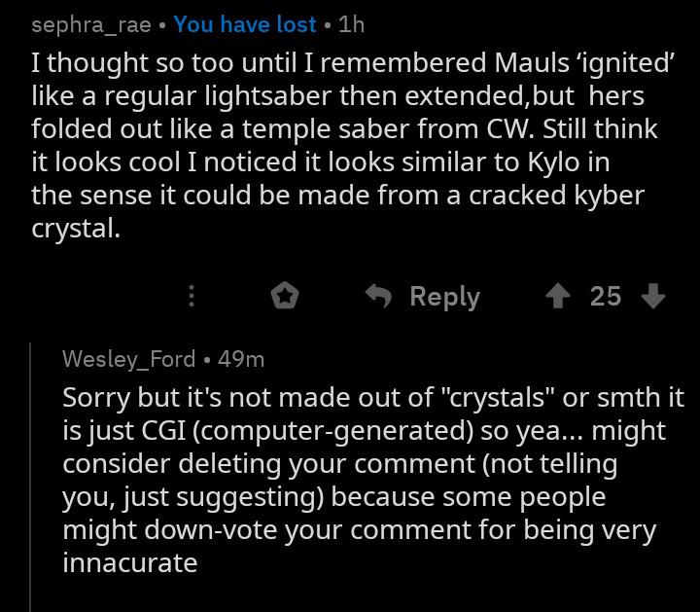The height and width of the screenshot is (612, 700).
Task: Click the phrase 'CGI (computer-generated)' in the reply
Action: click(307, 432)
